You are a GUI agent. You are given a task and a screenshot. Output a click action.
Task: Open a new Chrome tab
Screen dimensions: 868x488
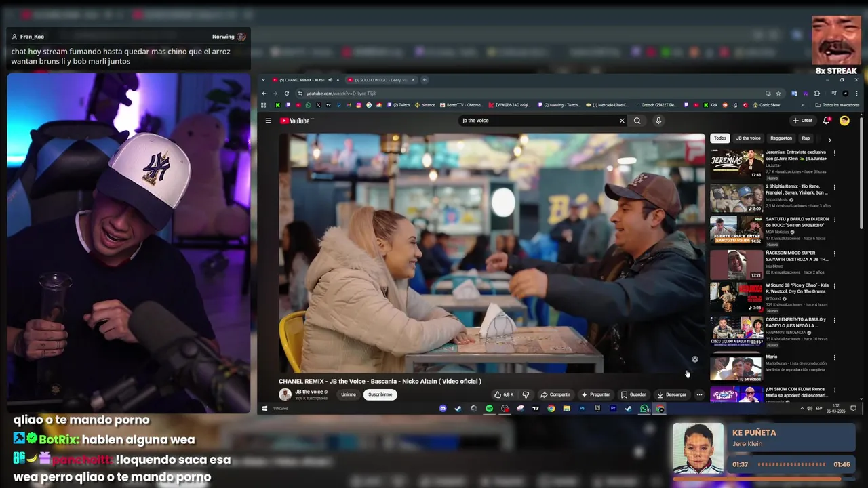(425, 80)
